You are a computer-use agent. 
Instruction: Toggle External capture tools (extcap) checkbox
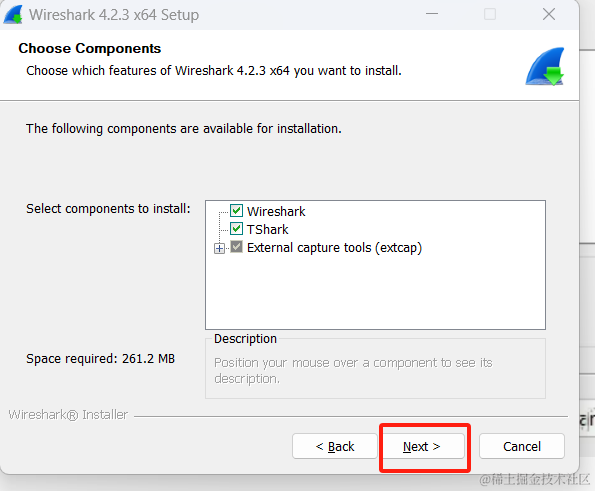pos(236,247)
